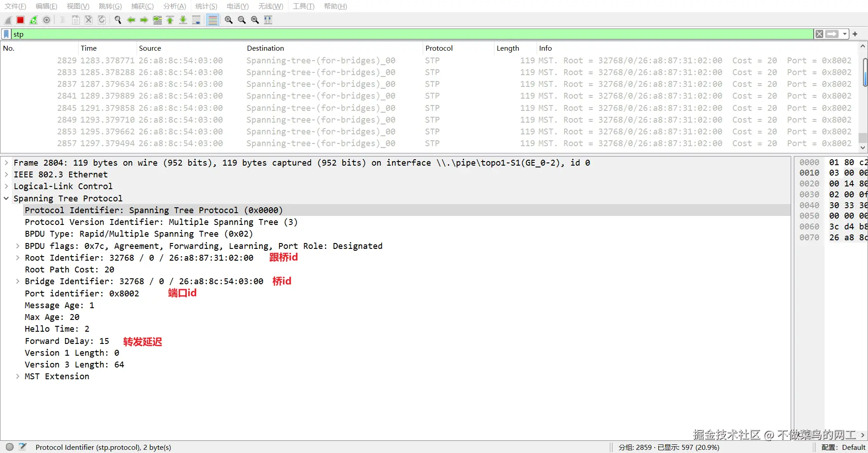This screenshot has width=868, height=453.
Task: Add a display filter button with plus
Action: (x=855, y=34)
